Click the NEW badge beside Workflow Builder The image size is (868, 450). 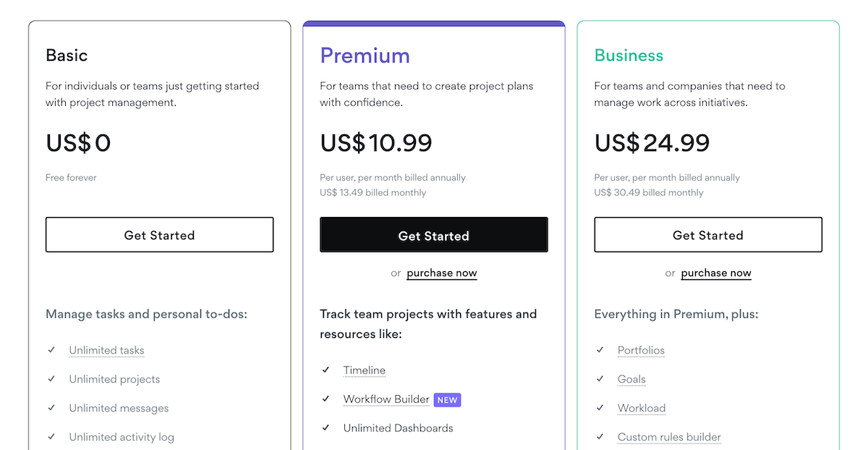(x=447, y=399)
